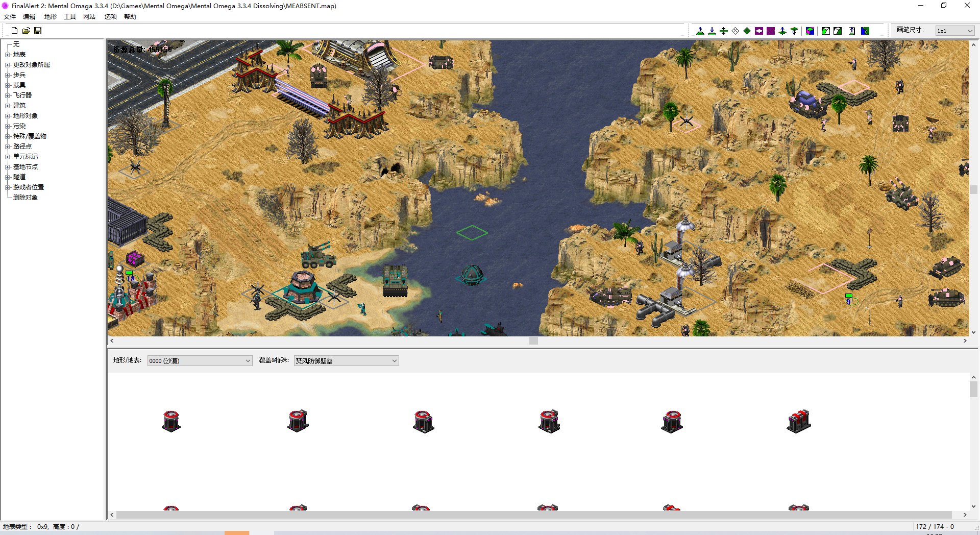Expand the 地形对象 tree node

8,116
